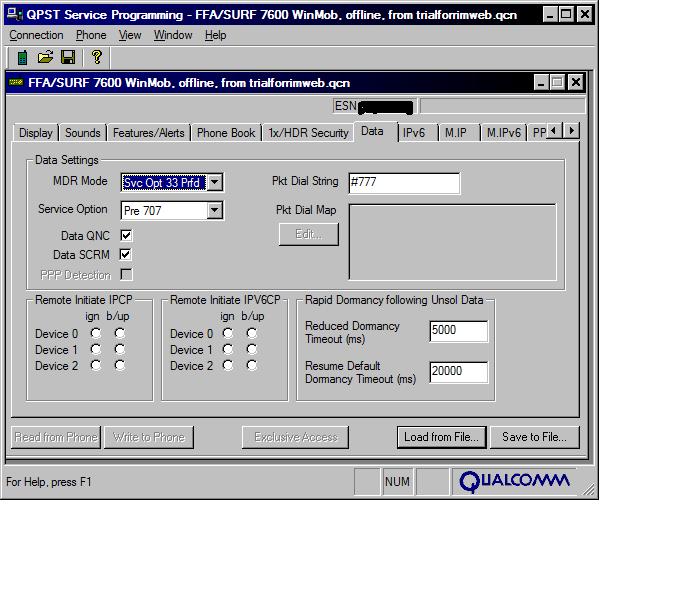Click the Exclusive Access button
The image size is (699, 596).
(x=296, y=437)
